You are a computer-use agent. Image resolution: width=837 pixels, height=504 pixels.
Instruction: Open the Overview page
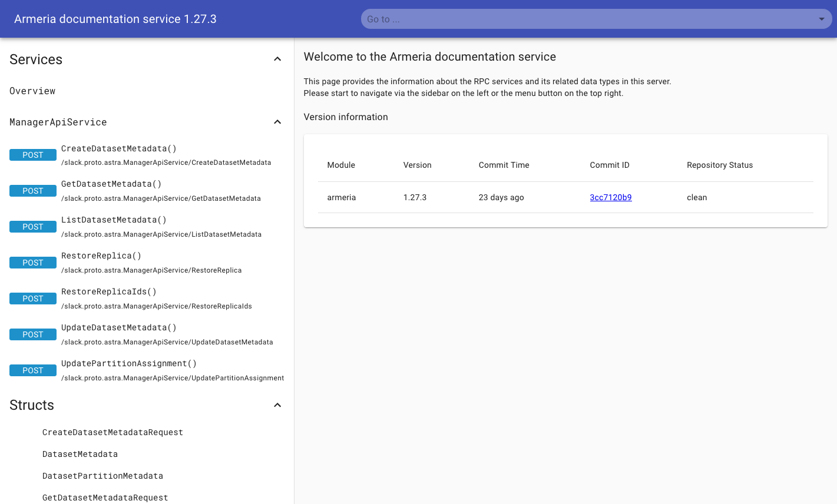point(32,91)
